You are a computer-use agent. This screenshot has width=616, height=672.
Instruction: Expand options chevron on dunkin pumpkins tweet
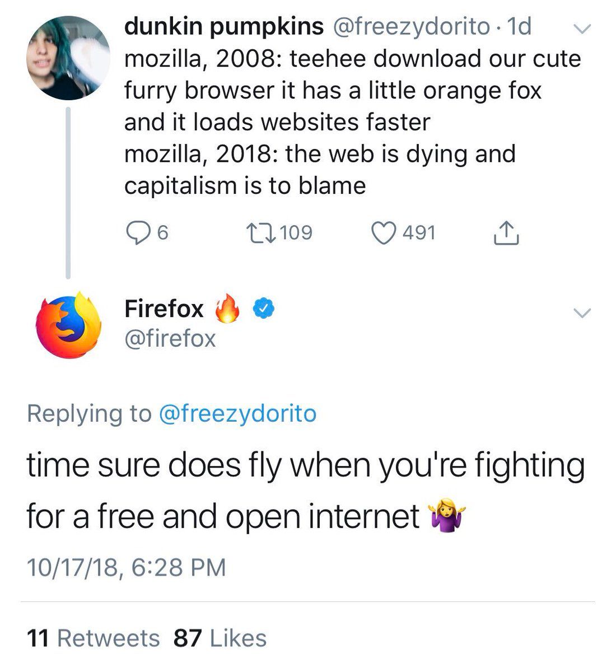[x=583, y=28]
